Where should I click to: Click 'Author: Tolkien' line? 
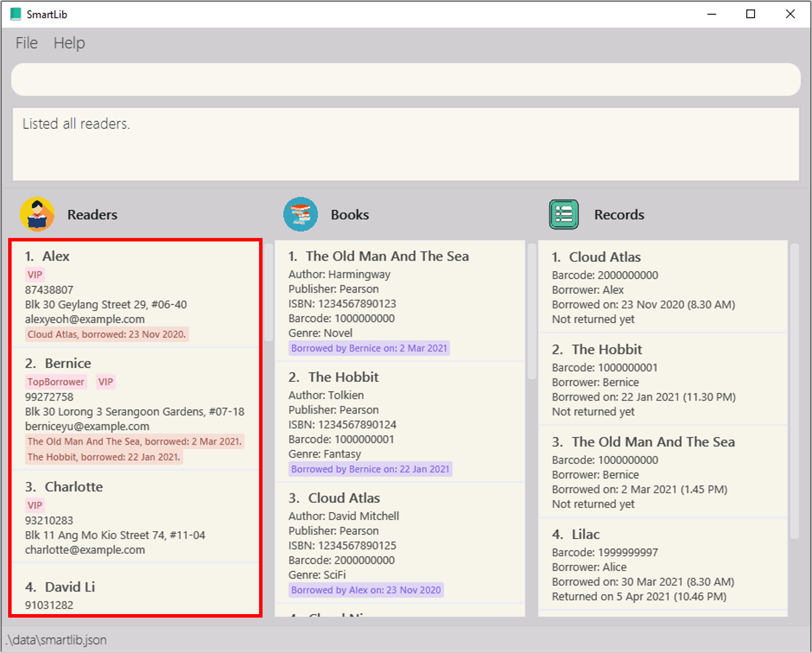(x=326, y=395)
